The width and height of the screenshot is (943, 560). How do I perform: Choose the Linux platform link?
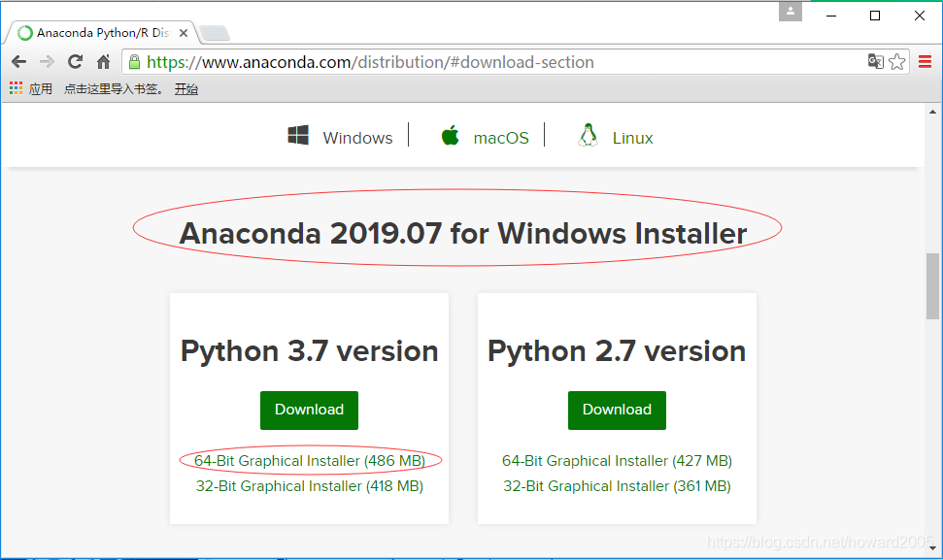point(632,138)
